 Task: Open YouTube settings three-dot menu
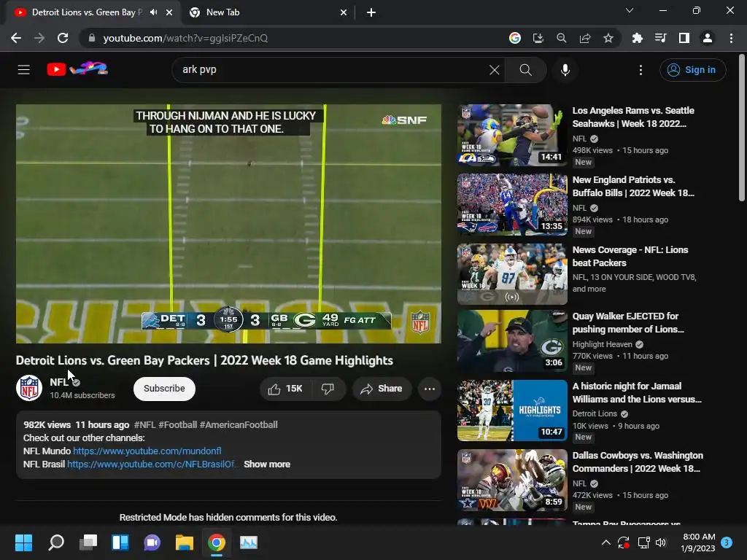[x=640, y=70]
